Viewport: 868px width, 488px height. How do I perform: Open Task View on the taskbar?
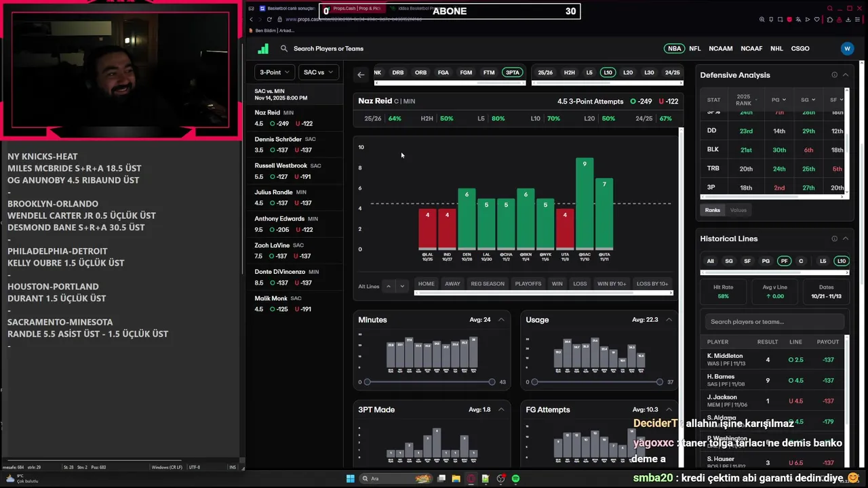pyautogui.click(x=441, y=479)
